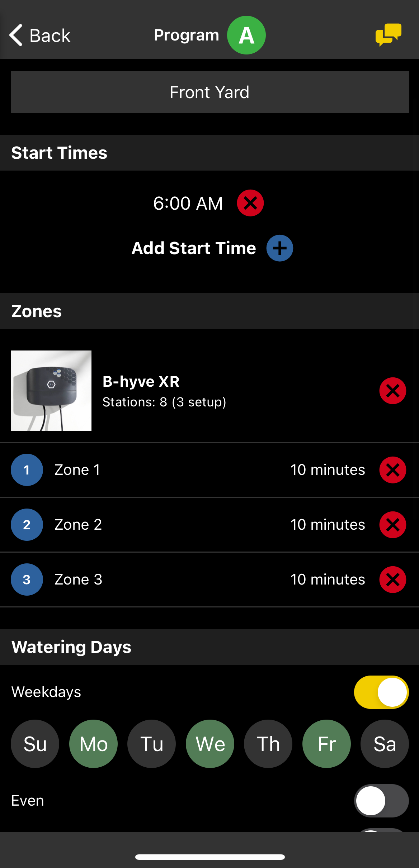Deselect Monday as a watering day

pos(93,744)
